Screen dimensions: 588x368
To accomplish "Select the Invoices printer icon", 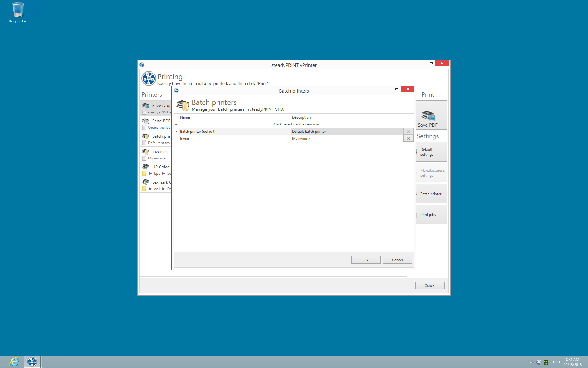I will point(145,151).
